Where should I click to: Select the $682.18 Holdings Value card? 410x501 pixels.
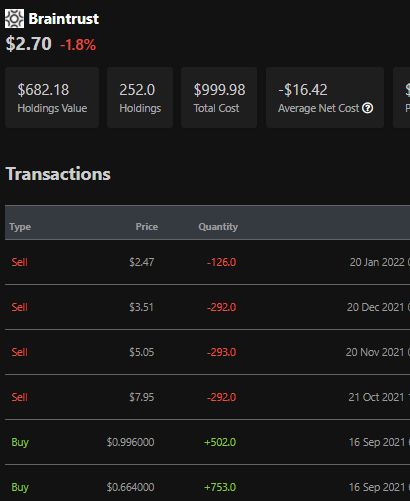pos(52,97)
